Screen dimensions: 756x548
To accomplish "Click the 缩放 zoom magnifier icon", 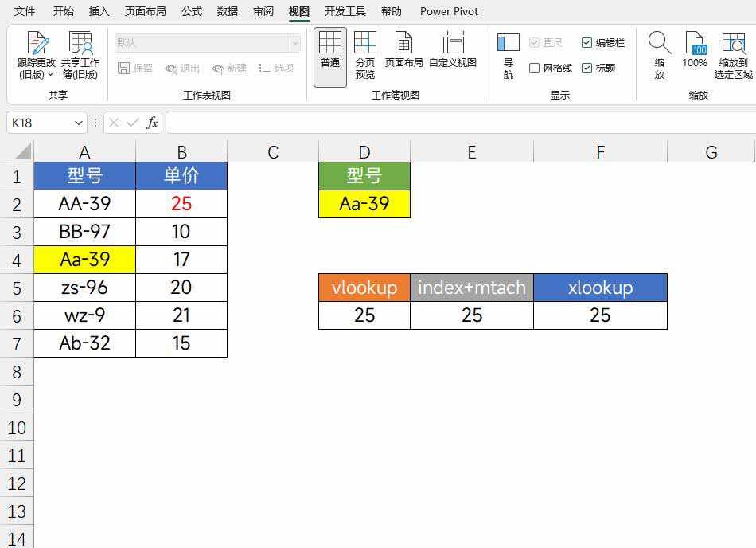I will tap(659, 45).
